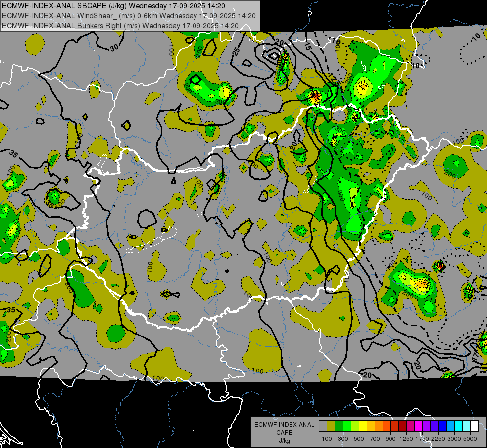Select the amber gold legend swatch
This screenshot has height=448, width=487.
click(371, 426)
